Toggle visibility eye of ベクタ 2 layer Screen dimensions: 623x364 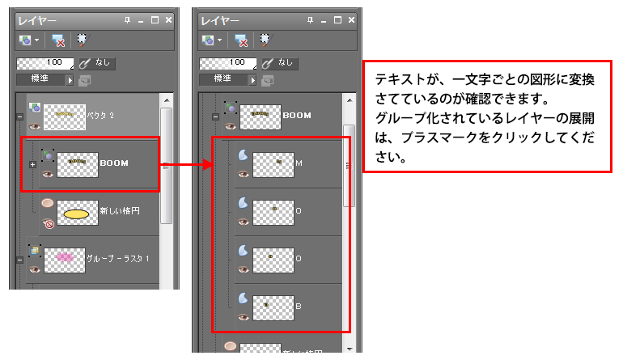click(35, 127)
